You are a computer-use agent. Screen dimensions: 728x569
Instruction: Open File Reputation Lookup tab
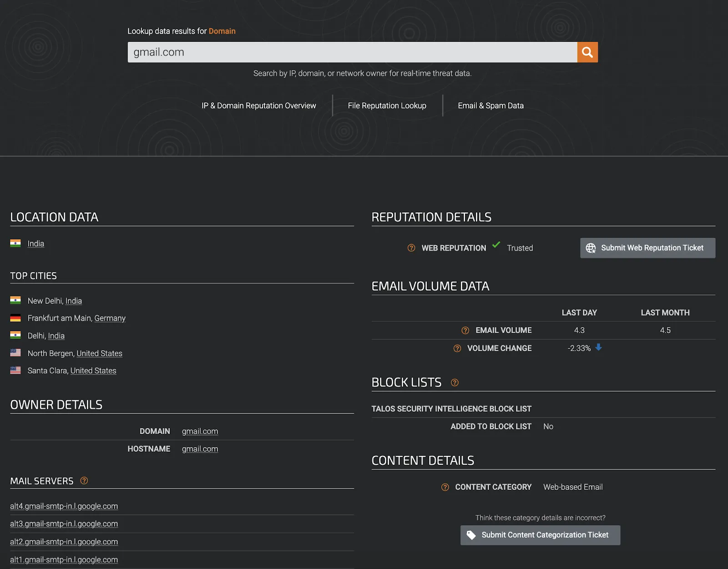[387, 106]
